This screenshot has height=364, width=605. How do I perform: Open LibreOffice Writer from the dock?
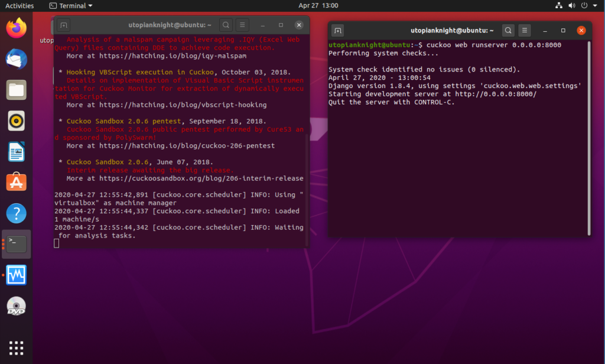[x=16, y=152]
